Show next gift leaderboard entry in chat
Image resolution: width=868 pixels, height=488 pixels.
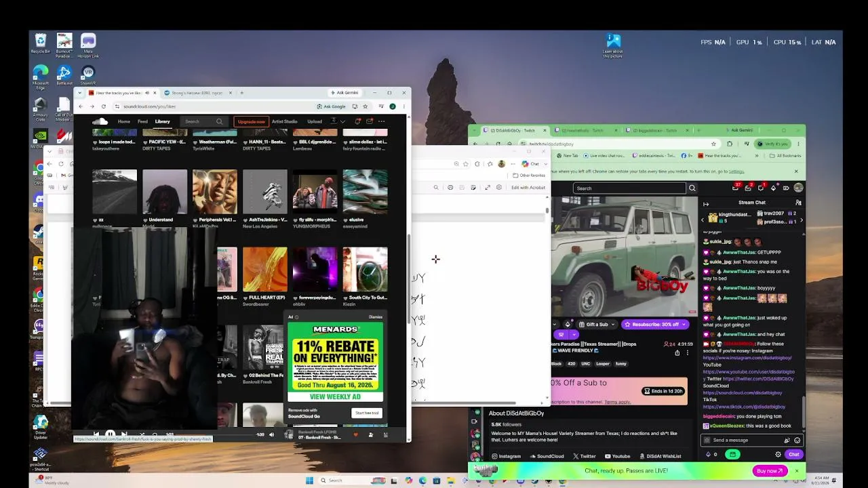pos(800,220)
